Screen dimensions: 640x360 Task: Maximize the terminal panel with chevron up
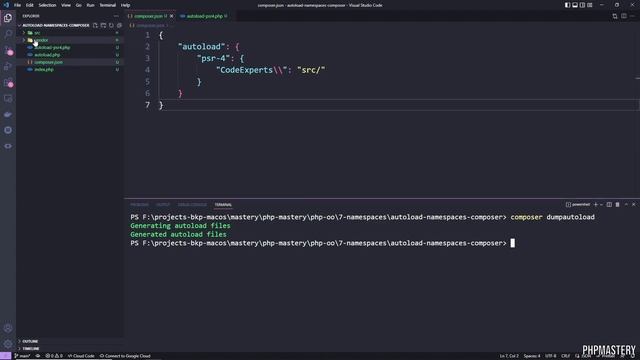click(x=626, y=204)
